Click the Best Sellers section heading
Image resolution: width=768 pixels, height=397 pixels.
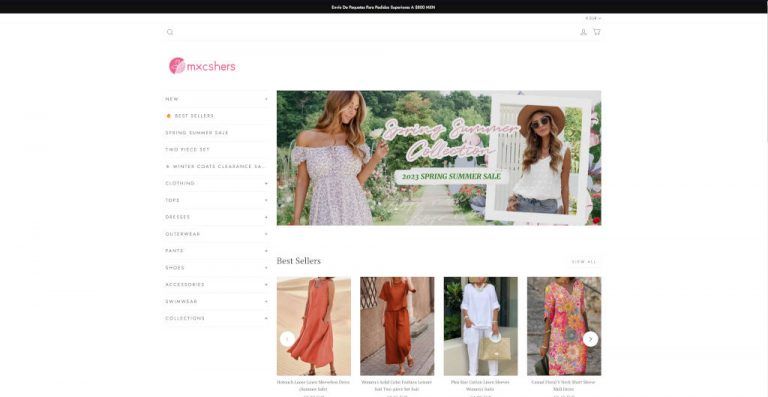(299, 261)
